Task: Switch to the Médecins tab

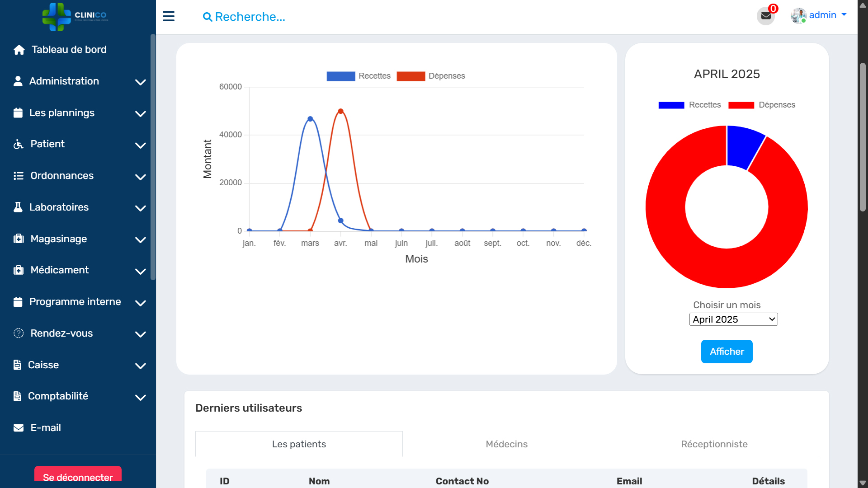Action: tap(506, 444)
